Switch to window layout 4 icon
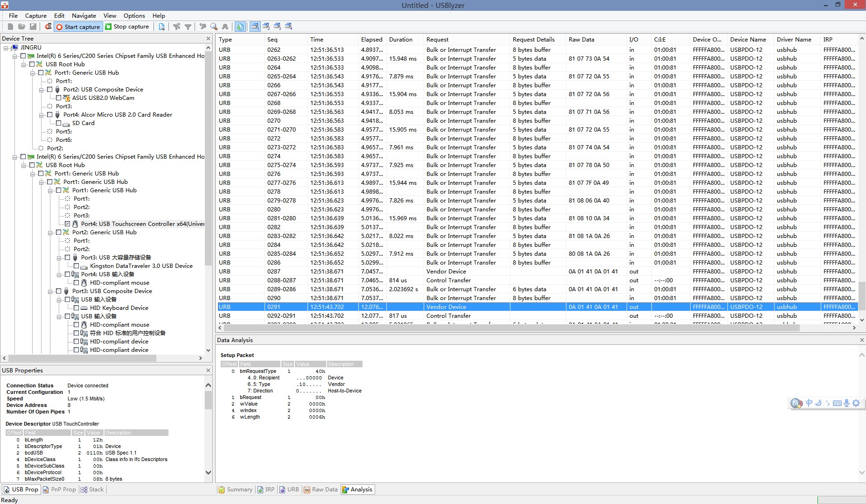866x504 pixels. point(289,27)
